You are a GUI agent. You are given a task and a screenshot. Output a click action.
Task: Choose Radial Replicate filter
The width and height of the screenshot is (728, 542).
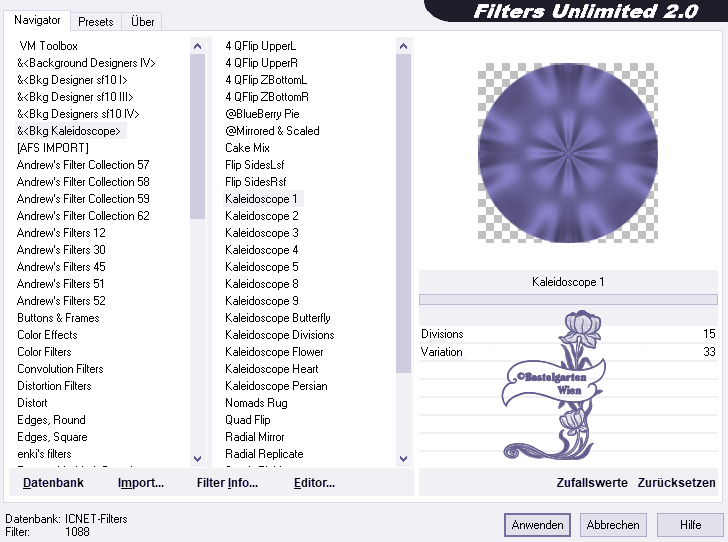(x=264, y=454)
